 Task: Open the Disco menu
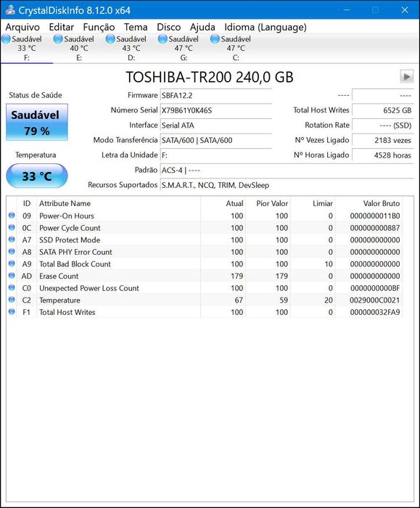click(x=169, y=28)
